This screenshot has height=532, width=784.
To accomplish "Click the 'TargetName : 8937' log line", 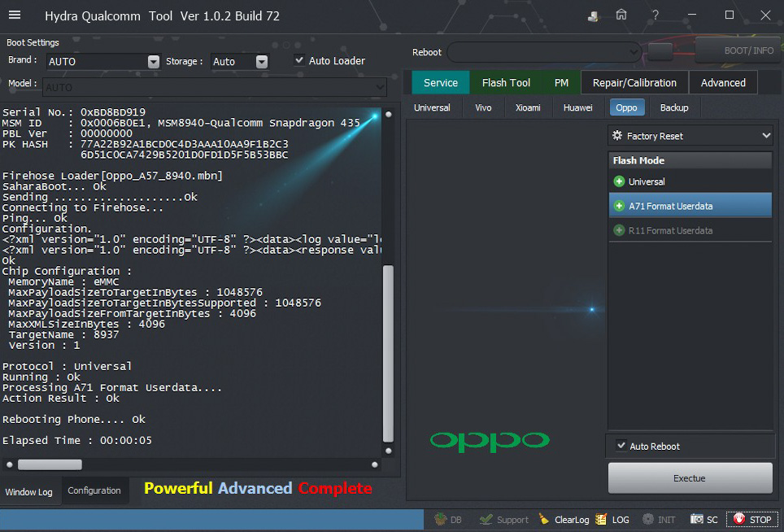I will tap(63, 335).
